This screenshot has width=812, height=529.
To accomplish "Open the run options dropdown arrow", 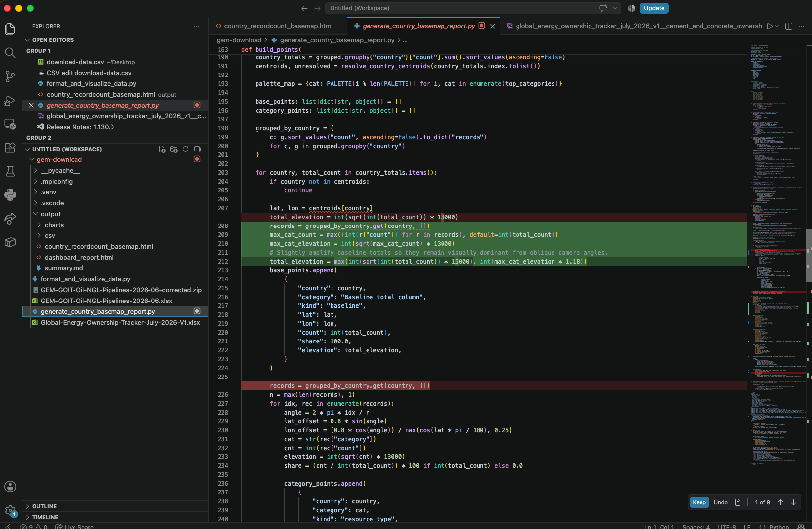I will coord(777,26).
